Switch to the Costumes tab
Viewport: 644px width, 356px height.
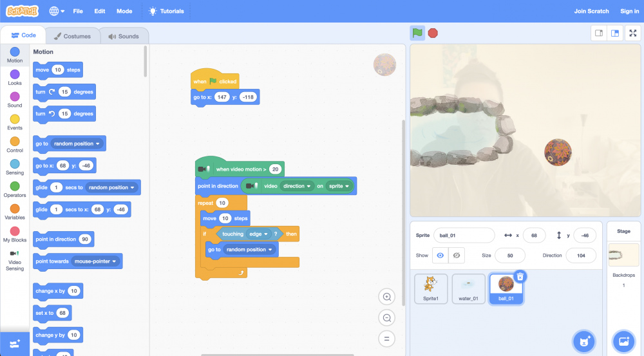[72, 36]
